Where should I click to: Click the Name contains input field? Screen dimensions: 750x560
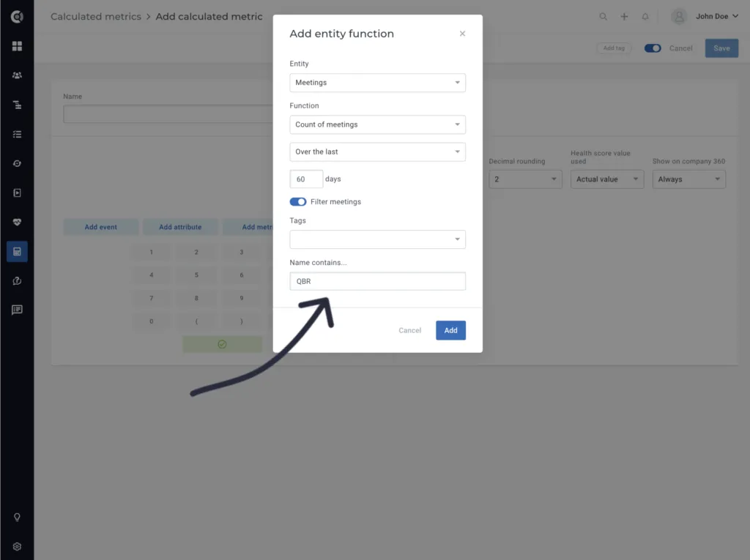[x=377, y=281]
